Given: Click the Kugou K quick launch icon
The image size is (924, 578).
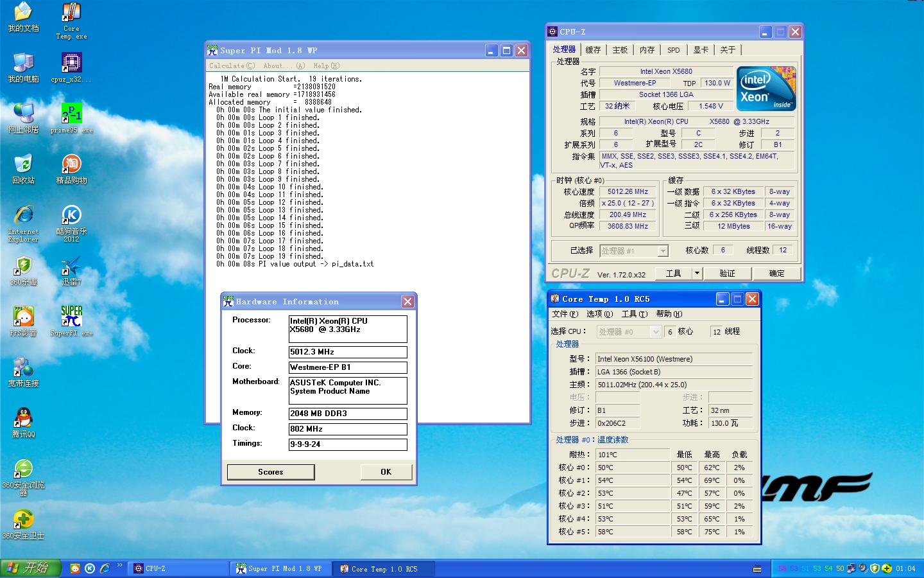Looking at the screenshot, I should (90, 568).
